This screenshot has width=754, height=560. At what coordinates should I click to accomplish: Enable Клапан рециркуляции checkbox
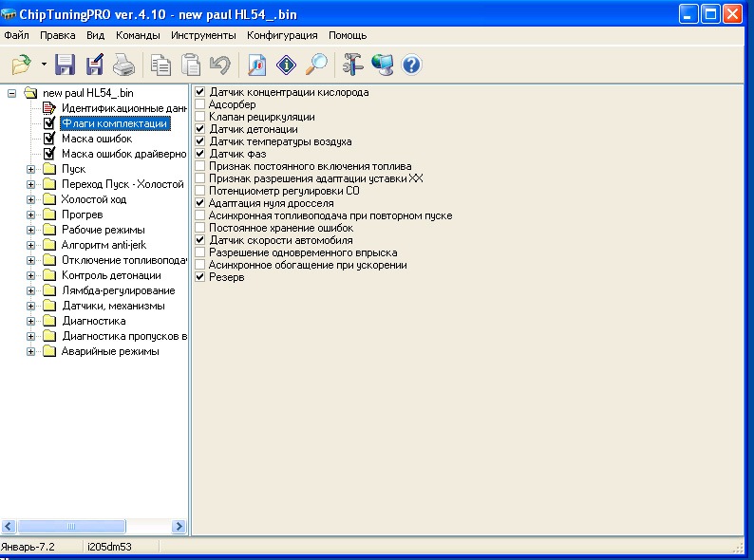point(200,117)
